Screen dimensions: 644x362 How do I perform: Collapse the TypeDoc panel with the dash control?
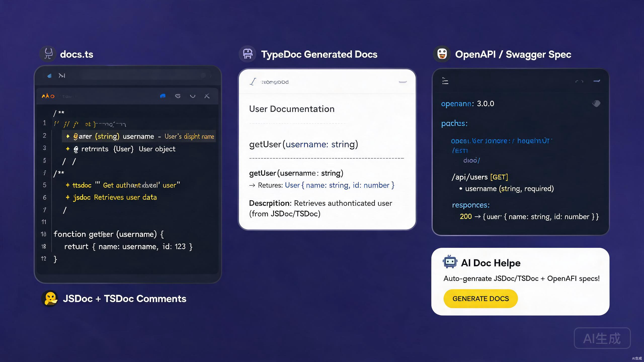click(x=403, y=82)
